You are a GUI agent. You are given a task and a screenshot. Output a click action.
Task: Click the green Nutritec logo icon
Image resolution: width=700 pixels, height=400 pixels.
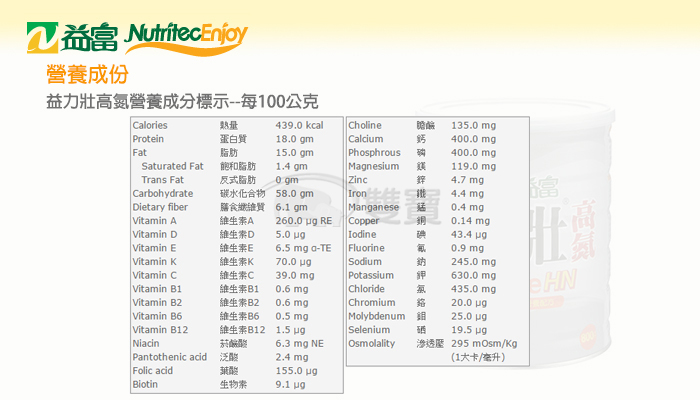click(42, 38)
